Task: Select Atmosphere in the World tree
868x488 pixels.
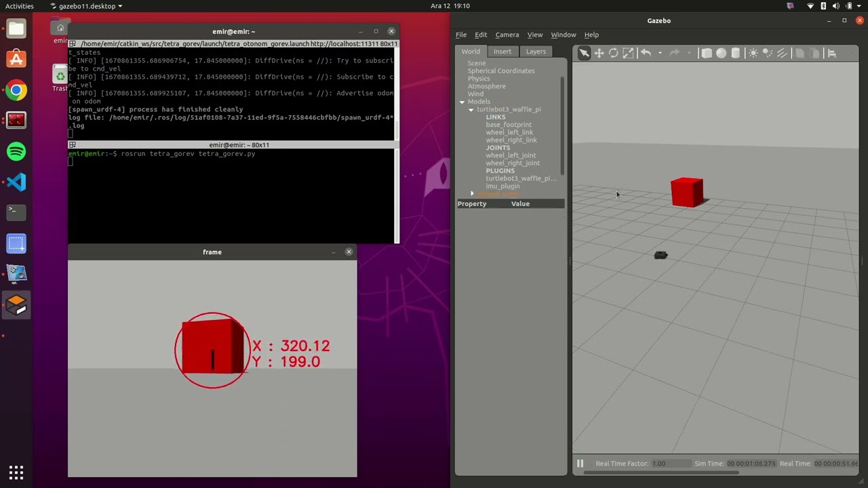Action: (x=487, y=86)
